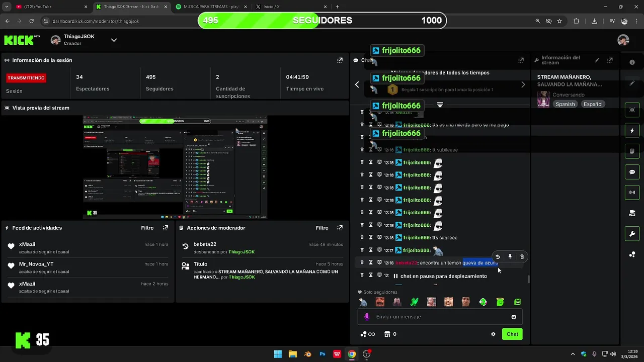Pop out the Acciones de moderador panel

(x=340, y=228)
